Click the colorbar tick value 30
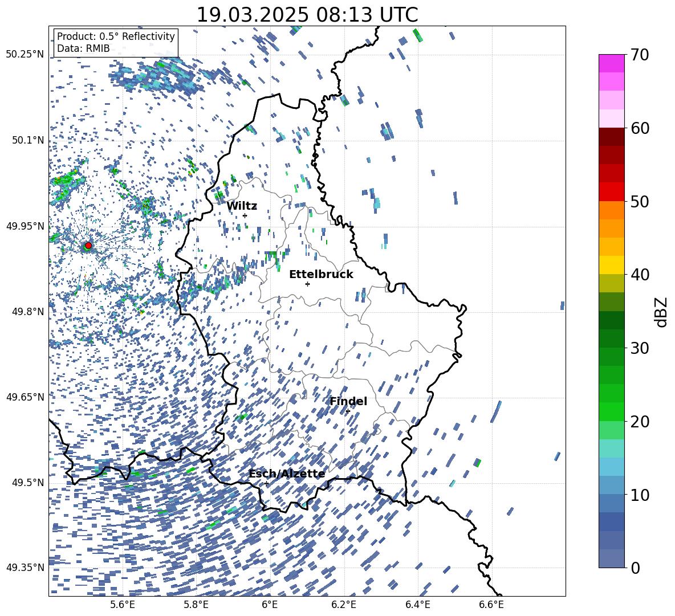Image resolution: width=675 pixels, height=616 pixels. pos(640,348)
